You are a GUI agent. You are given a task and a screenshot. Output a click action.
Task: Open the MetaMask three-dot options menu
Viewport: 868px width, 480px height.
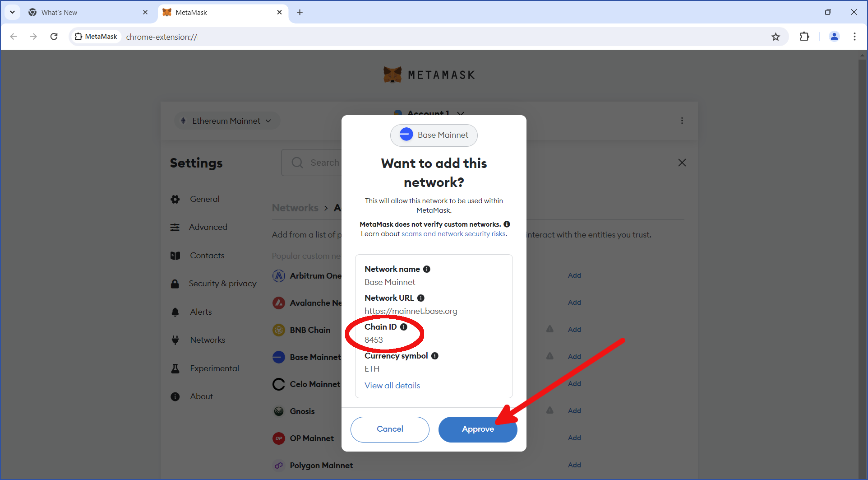tap(682, 121)
